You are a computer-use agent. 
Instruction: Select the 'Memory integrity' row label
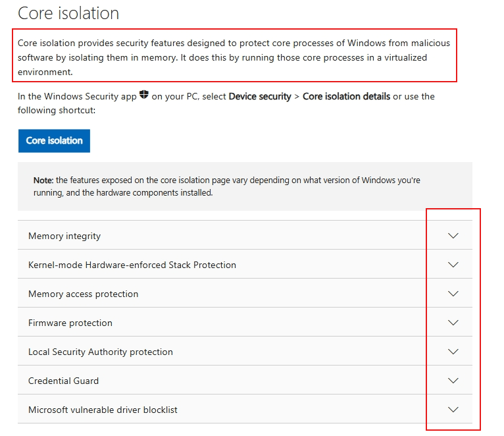[64, 236]
